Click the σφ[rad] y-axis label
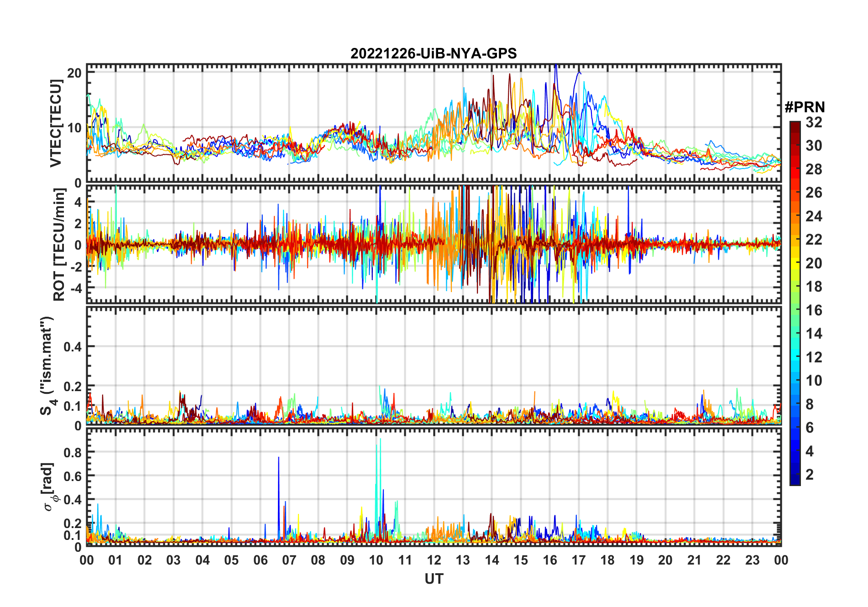The width and height of the screenshot is (868, 607). (49, 487)
